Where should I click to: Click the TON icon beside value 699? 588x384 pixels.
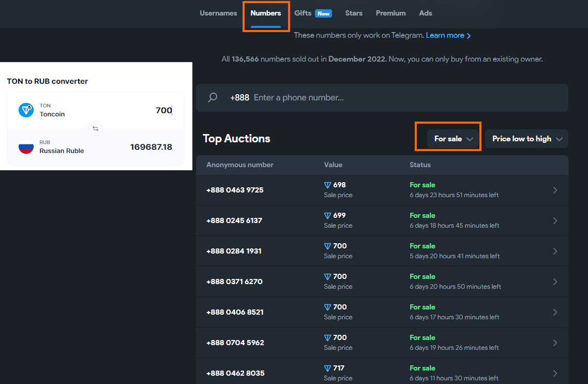[x=327, y=215]
